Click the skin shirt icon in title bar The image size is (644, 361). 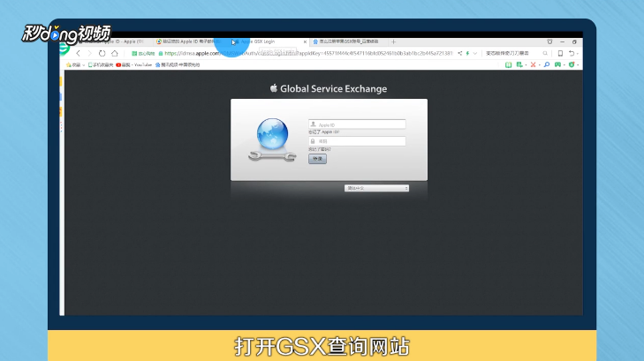pyautogui.click(x=549, y=41)
